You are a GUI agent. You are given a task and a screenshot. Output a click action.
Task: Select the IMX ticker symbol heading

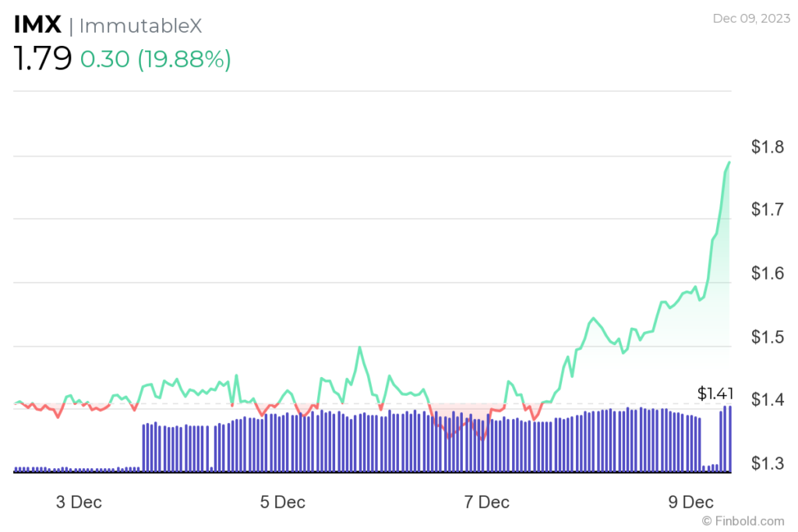click(x=37, y=23)
